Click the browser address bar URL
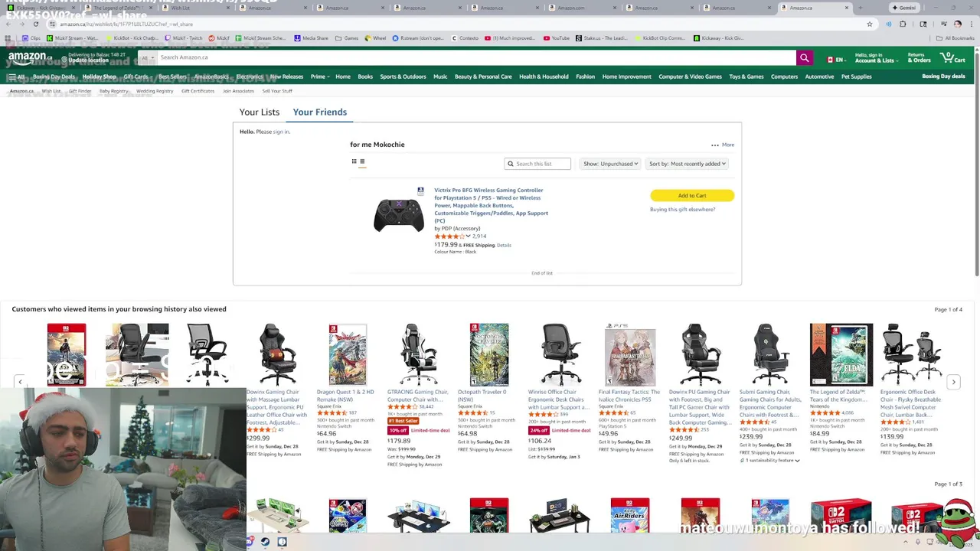Image resolution: width=980 pixels, height=551 pixels. (126, 24)
